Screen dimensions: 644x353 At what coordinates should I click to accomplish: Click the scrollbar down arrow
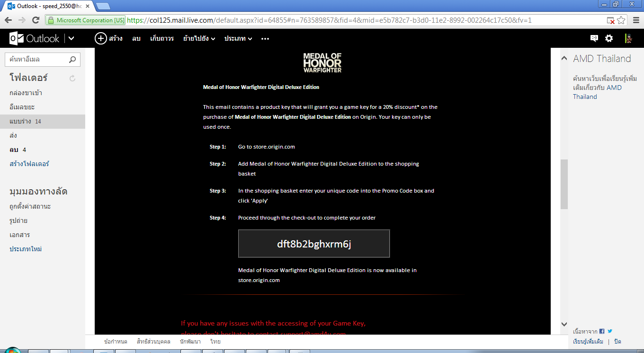564,324
